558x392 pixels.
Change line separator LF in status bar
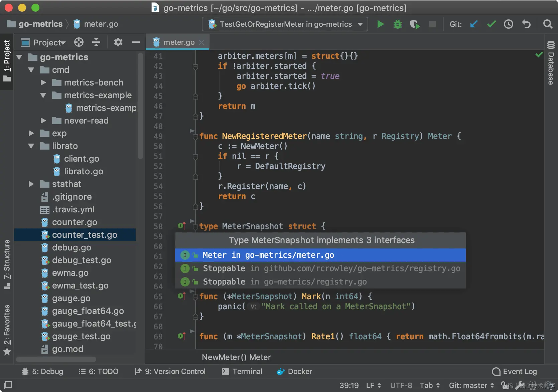(374, 385)
